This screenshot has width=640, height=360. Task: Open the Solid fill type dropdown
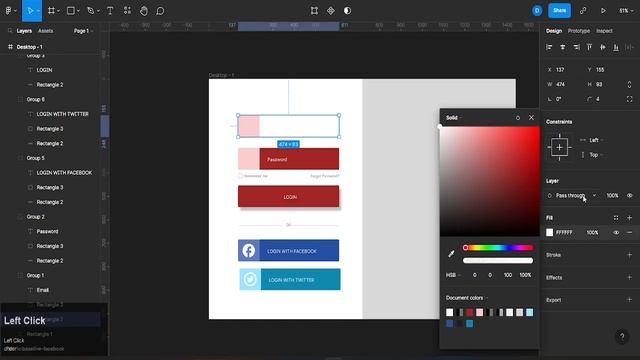pyautogui.click(x=454, y=118)
